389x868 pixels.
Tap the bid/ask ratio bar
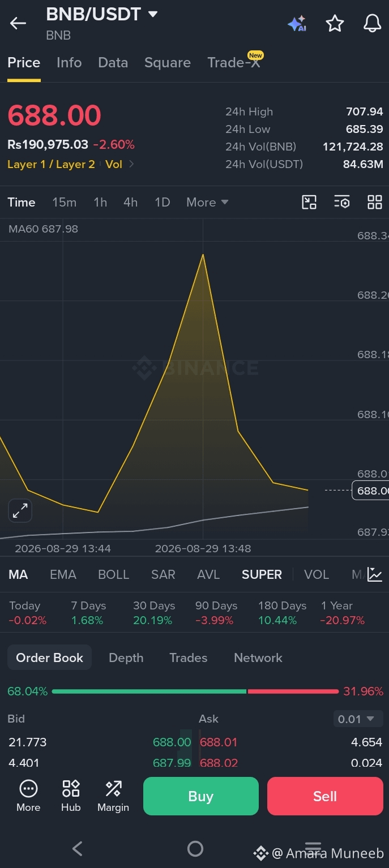pos(195,691)
